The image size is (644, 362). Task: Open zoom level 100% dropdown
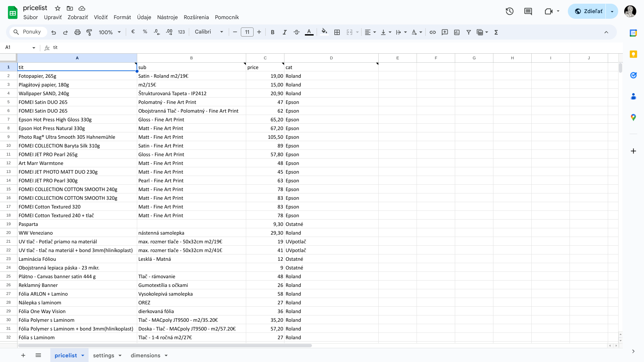(110, 32)
